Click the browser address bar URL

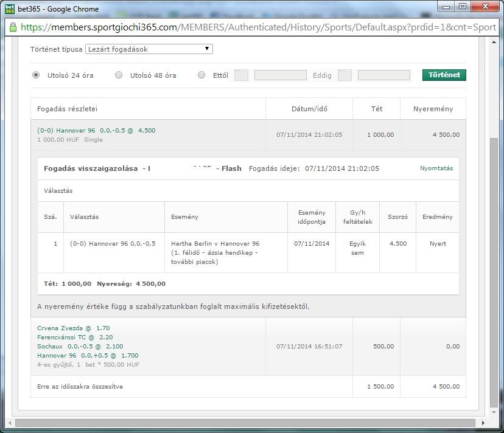tap(258, 27)
